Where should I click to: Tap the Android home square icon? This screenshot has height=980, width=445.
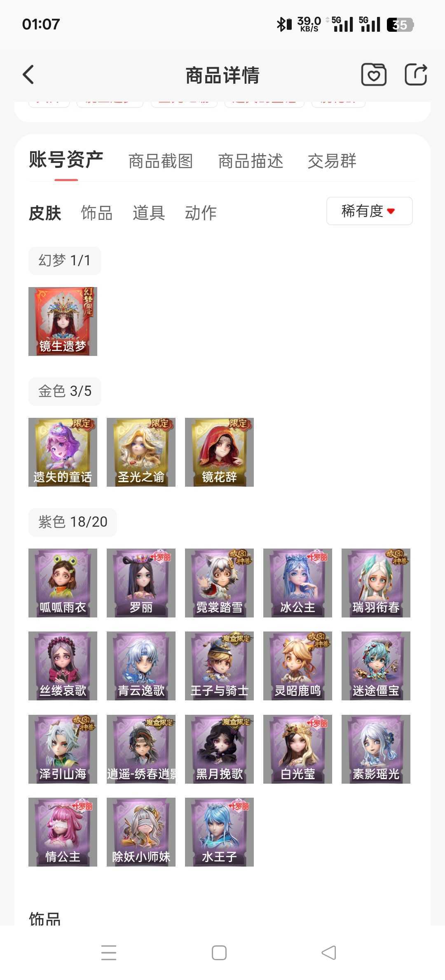[219, 953]
